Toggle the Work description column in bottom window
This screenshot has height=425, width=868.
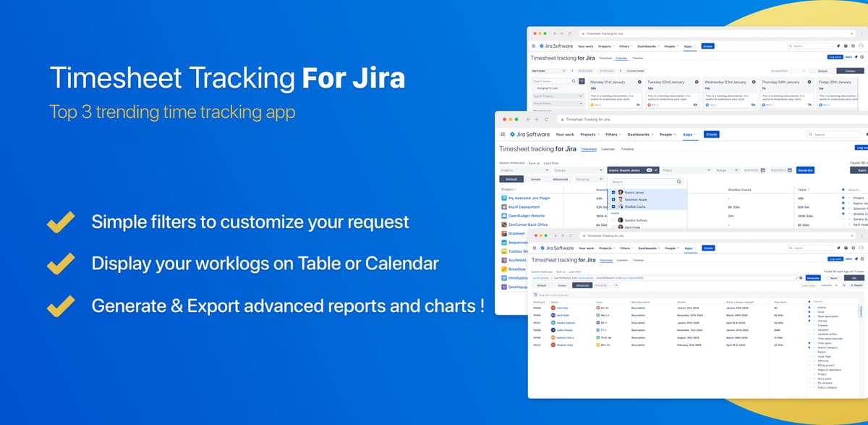810,316
